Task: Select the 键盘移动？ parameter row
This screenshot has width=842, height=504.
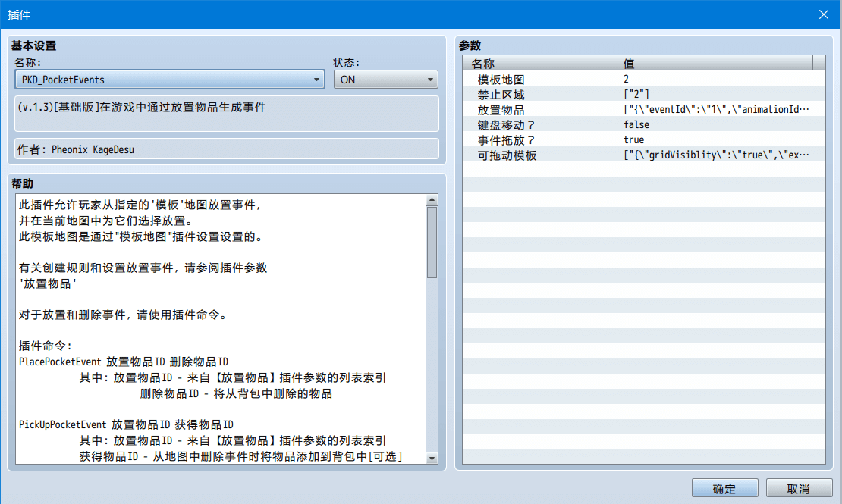Action: pyautogui.click(x=643, y=124)
